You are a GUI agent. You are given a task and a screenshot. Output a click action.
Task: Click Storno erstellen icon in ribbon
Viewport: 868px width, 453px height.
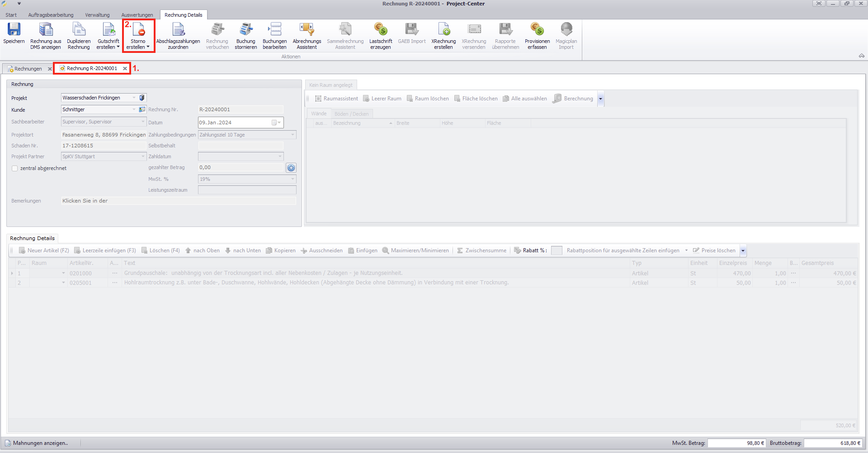(138, 29)
